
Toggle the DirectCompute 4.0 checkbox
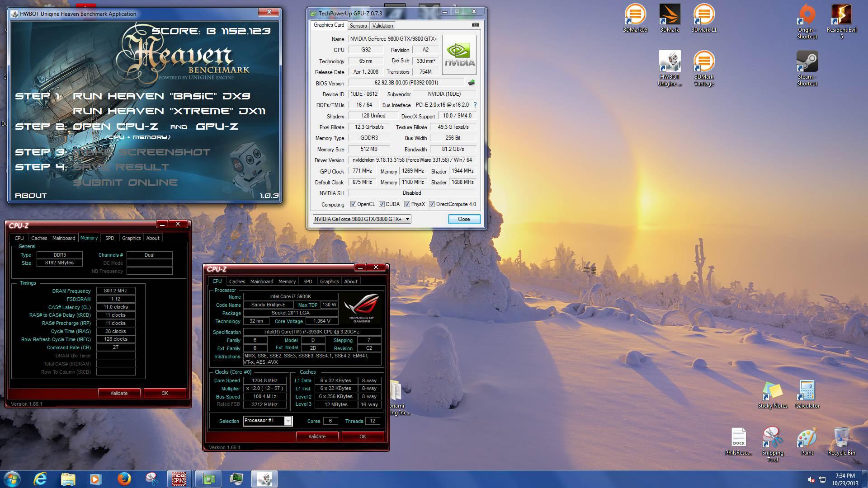click(432, 204)
